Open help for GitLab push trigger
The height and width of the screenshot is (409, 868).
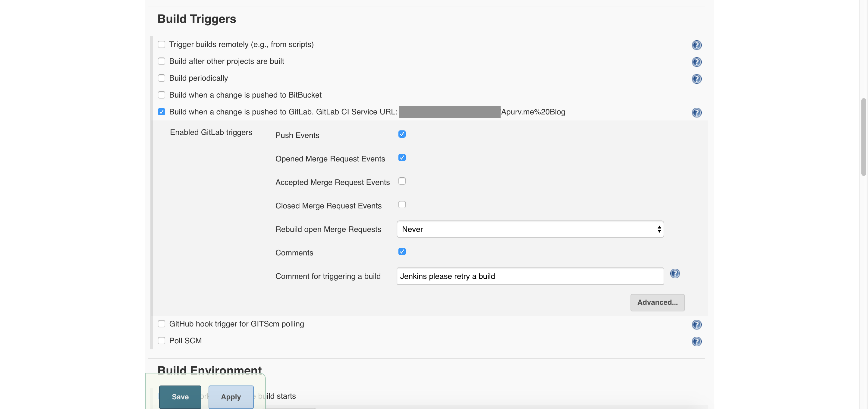click(x=696, y=112)
